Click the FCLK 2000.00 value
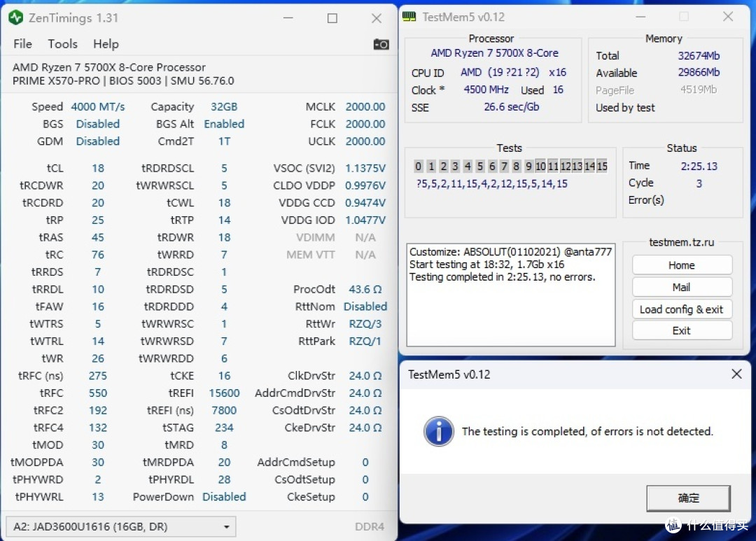This screenshot has height=541, width=756. (365, 124)
